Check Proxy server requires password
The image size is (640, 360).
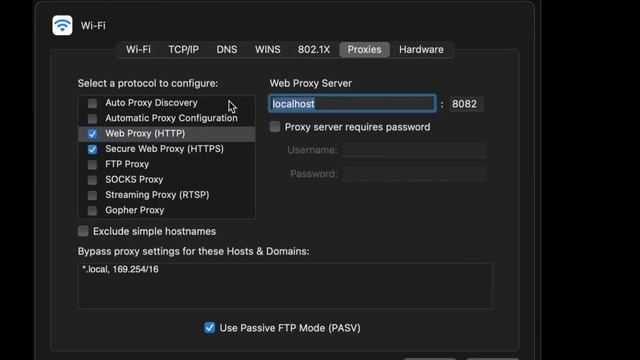tap(275, 127)
